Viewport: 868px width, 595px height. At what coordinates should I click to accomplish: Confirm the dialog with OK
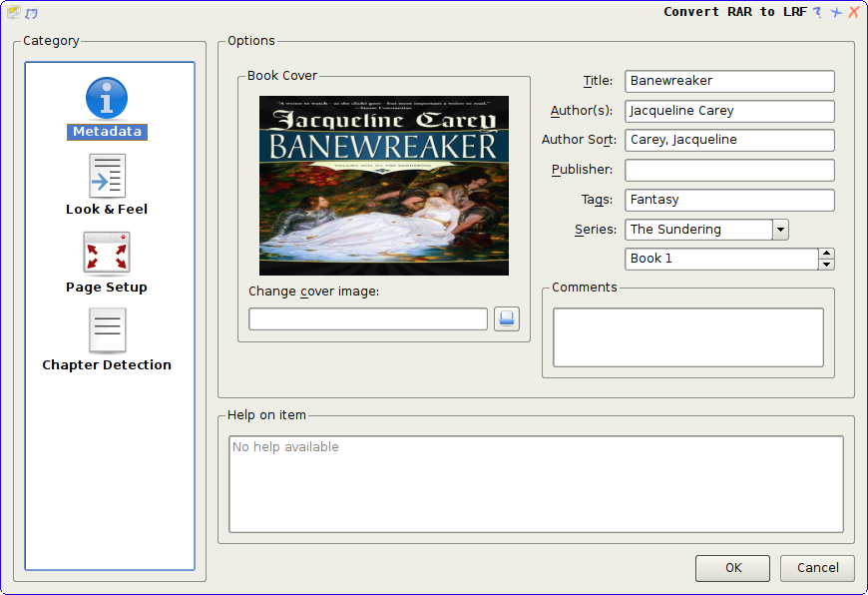point(733,568)
